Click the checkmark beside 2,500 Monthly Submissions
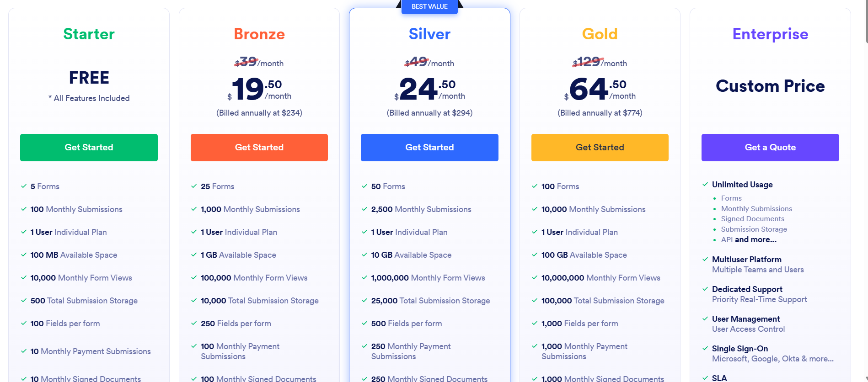The width and height of the screenshot is (868, 382). [364, 209]
